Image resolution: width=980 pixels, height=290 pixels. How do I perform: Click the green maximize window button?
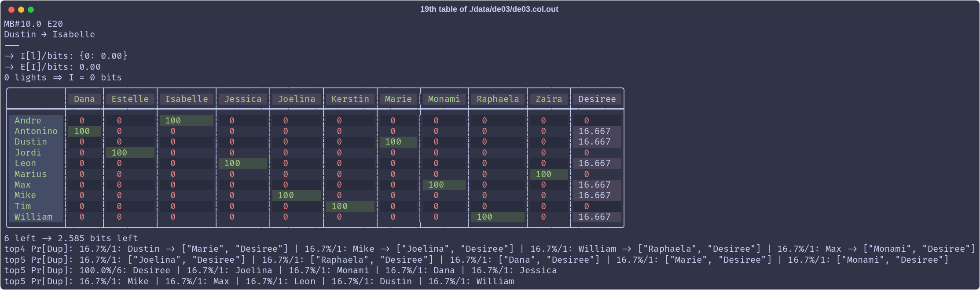[31, 10]
